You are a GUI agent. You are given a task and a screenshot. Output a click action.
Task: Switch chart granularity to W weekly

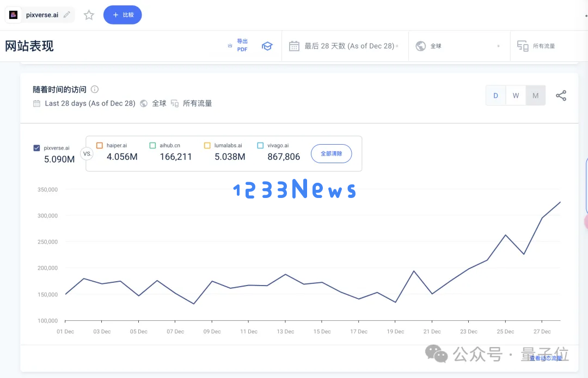coord(516,96)
